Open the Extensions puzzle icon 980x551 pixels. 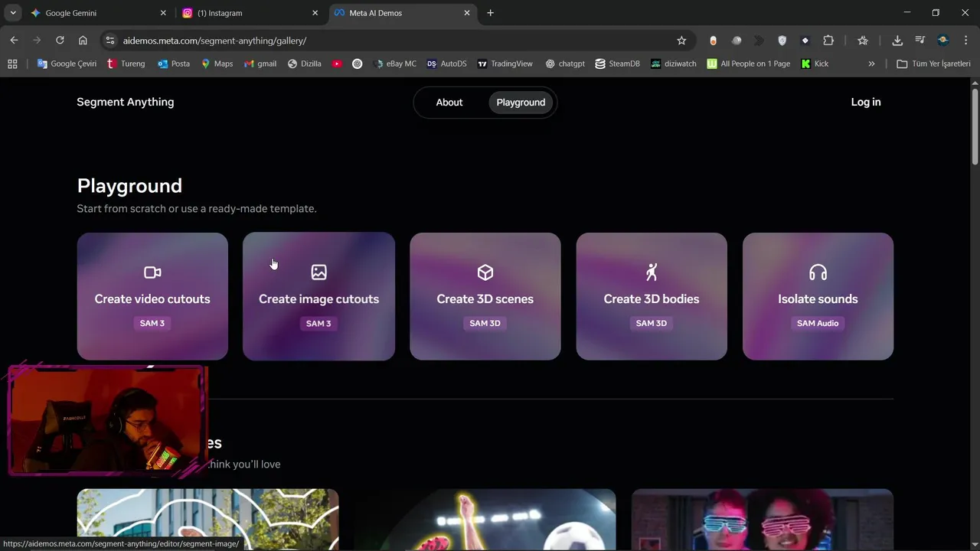[828, 41]
